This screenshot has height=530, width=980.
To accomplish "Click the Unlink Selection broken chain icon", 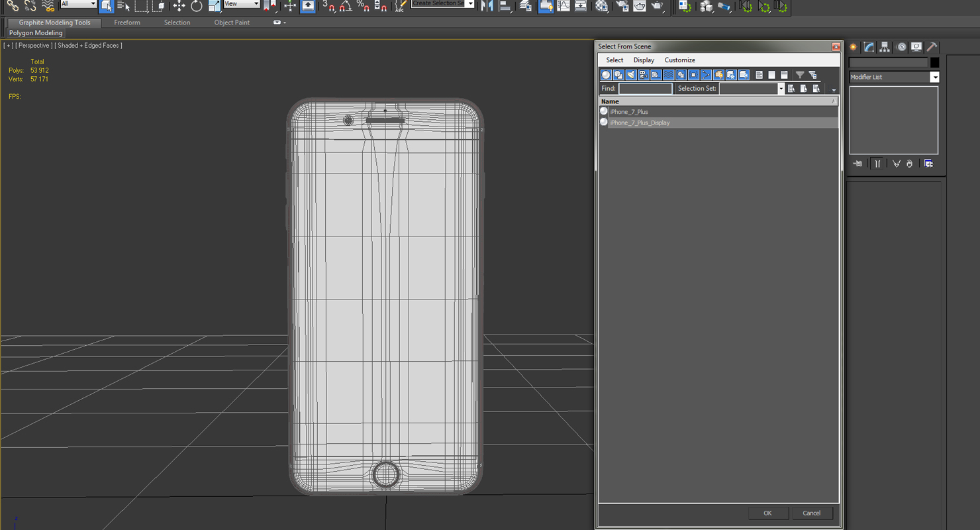I will [30, 6].
